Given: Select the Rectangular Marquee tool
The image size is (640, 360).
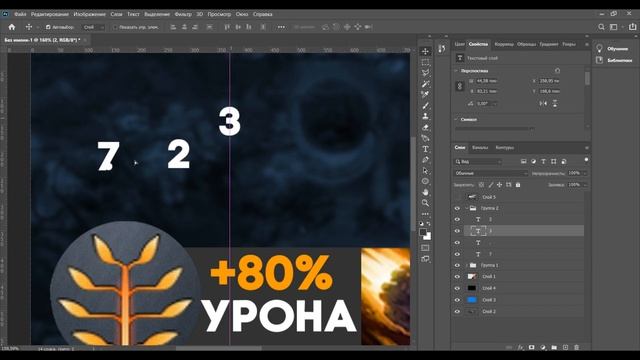Looking at the screenshot, I should click(425, 62).
